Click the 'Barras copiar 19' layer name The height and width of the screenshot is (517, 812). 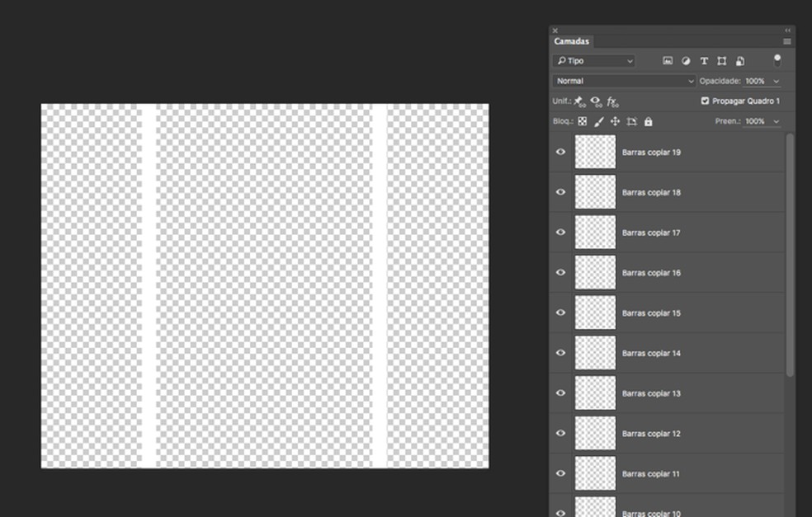tap(651, 153)
